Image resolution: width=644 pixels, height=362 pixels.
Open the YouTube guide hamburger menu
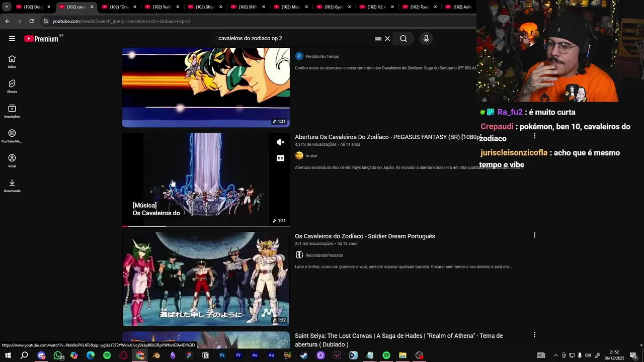pos(12,39)
